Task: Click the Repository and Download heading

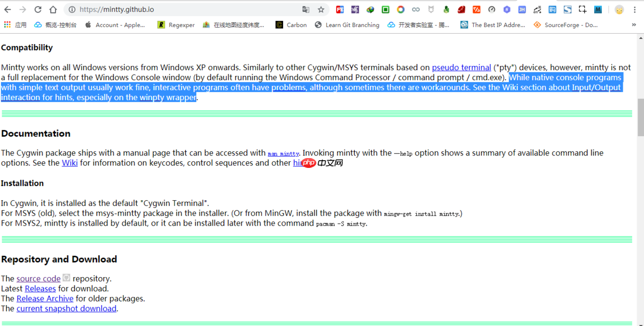Action: click(x=59, y=259)
